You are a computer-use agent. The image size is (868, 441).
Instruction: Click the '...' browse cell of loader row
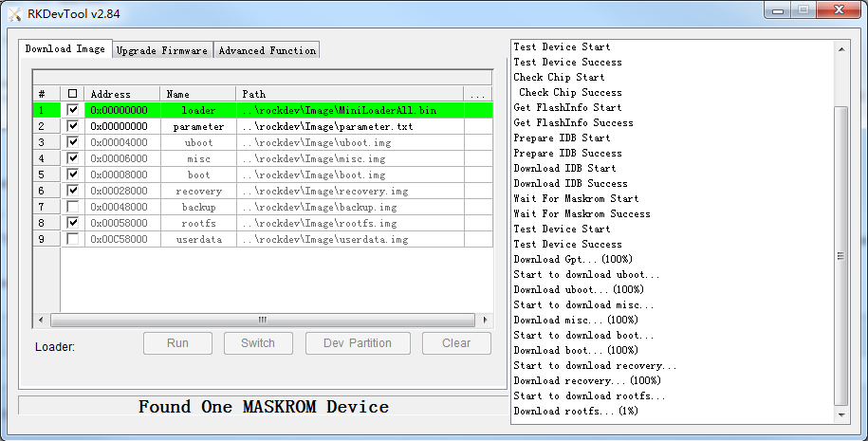pyautogui.click(x=478, y=110)
